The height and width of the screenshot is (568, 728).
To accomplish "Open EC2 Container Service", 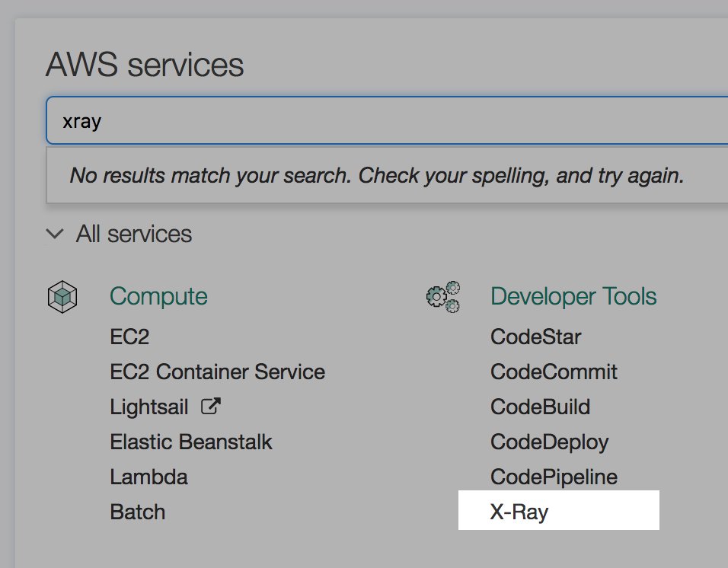I will point(217,372).
